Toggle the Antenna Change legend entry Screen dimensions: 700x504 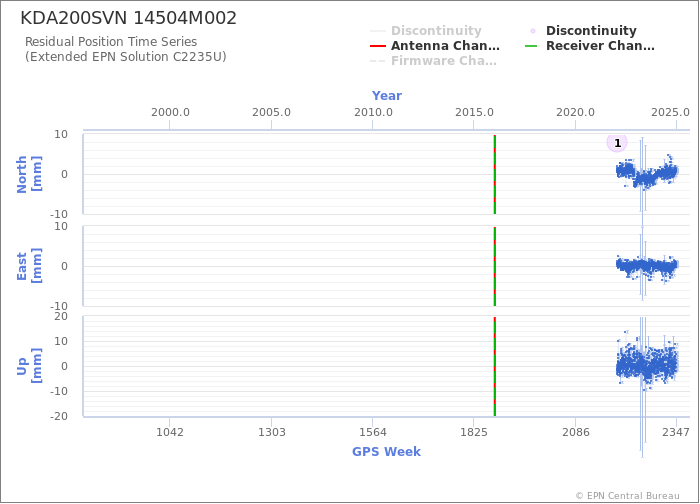pos(435,46)
